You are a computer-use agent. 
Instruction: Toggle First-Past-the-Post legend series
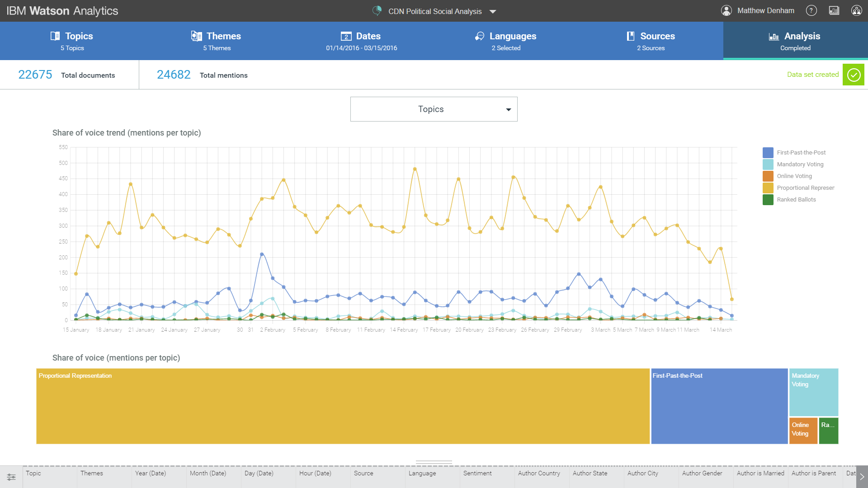(x=801, y=153)
